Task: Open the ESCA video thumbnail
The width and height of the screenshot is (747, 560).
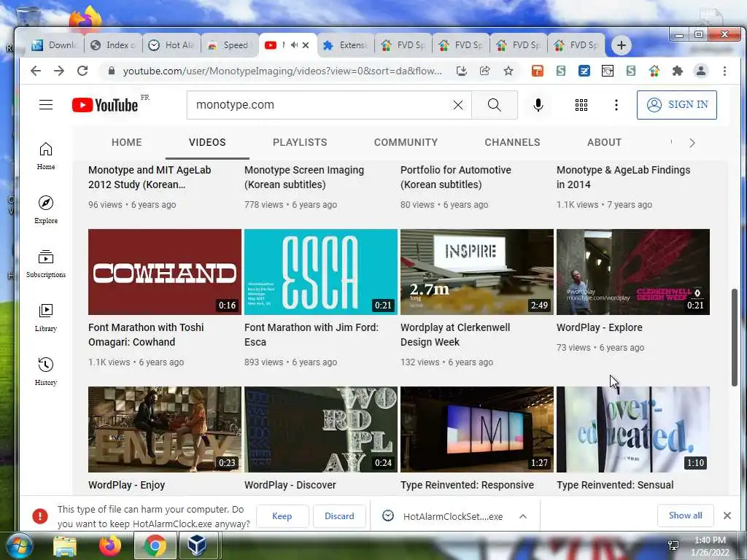Action: coord(321,272)
